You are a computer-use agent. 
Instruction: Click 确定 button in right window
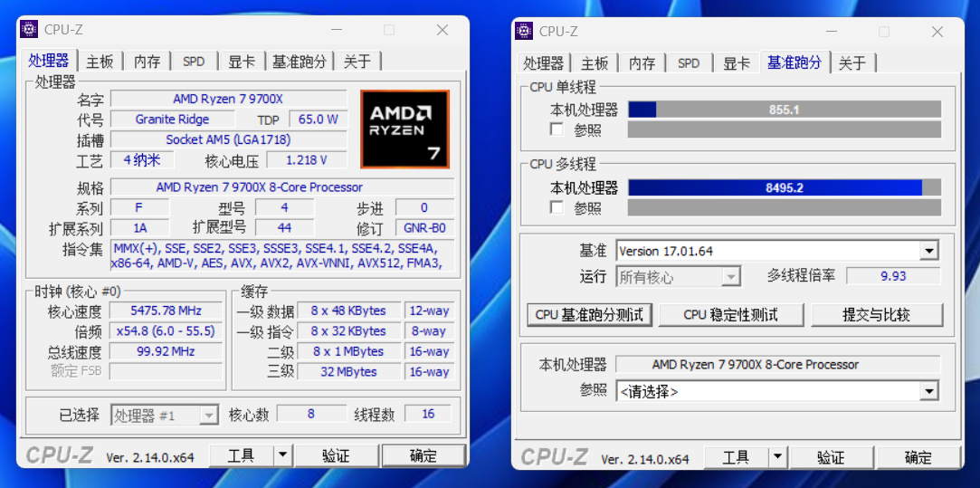coord(918,457)
